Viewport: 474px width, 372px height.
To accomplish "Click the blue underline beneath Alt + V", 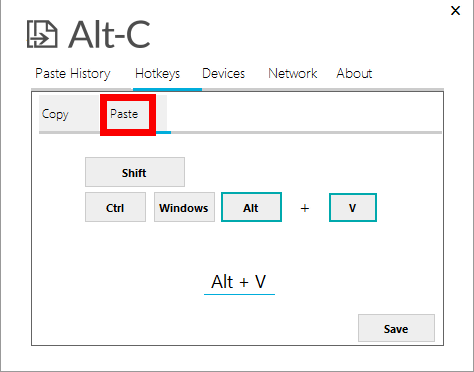I will 239,294.
